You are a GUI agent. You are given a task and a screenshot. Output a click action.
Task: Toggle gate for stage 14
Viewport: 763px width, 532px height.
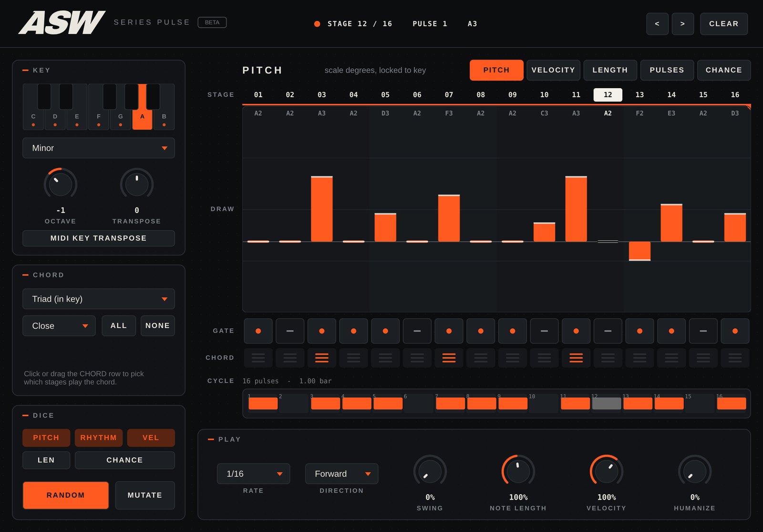pos(671,331)
